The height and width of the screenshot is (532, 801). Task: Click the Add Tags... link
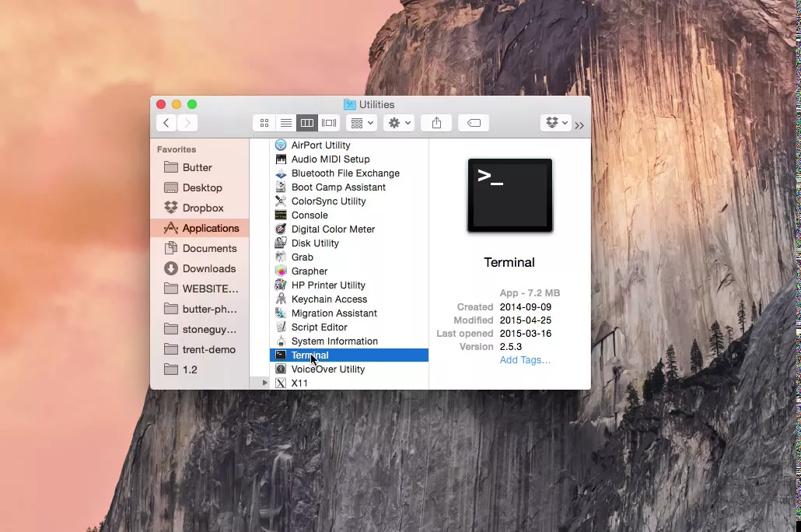[525, 360]
